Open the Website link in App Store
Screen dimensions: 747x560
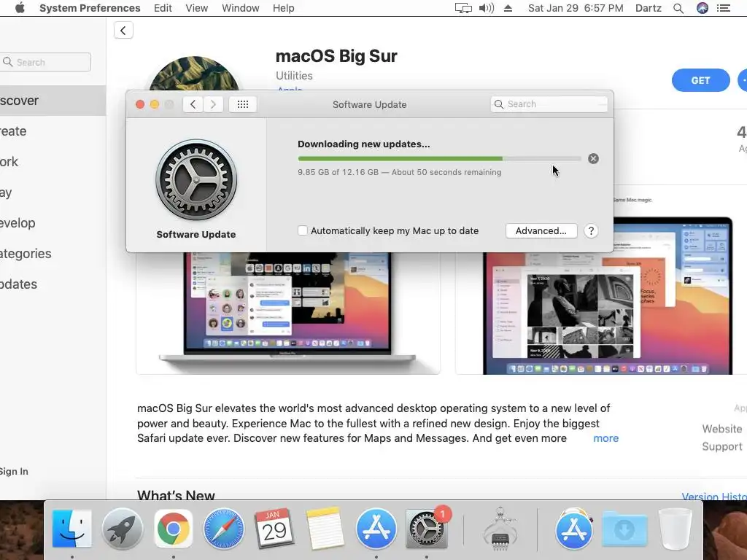click(x=722, y=429)
